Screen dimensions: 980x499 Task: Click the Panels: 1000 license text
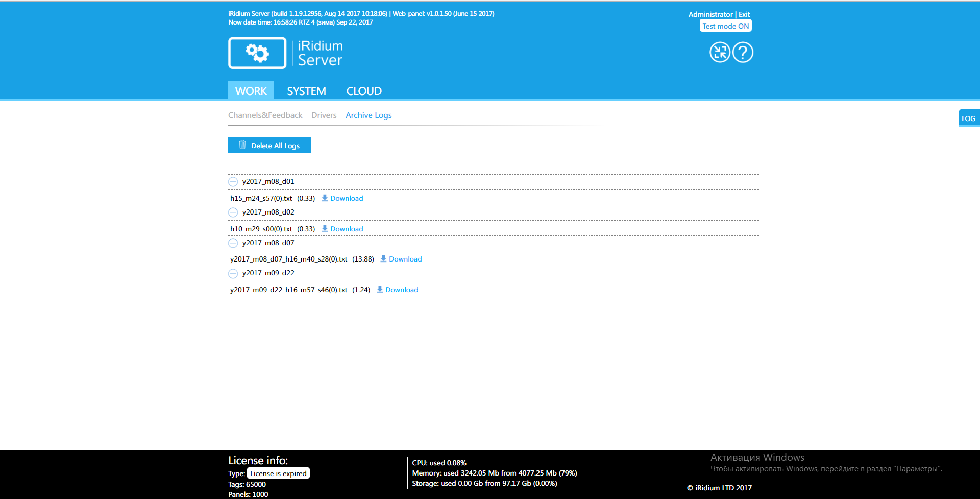(248, 494)
